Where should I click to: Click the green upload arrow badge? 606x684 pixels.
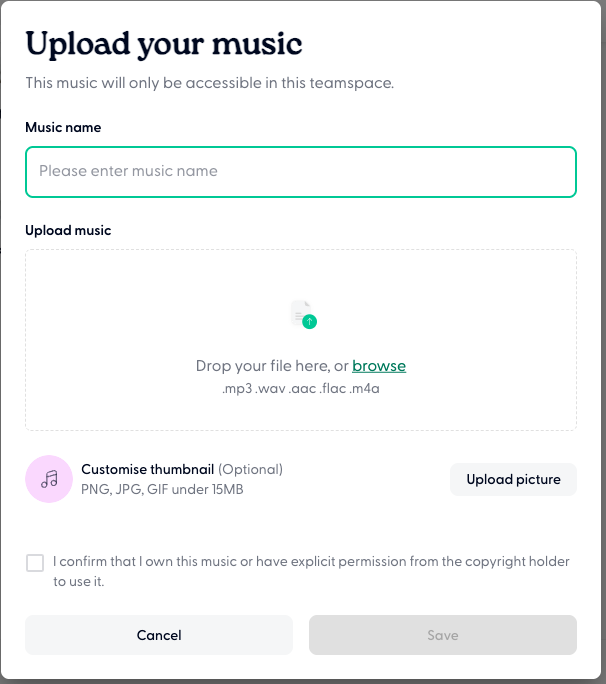coord(310,322)
